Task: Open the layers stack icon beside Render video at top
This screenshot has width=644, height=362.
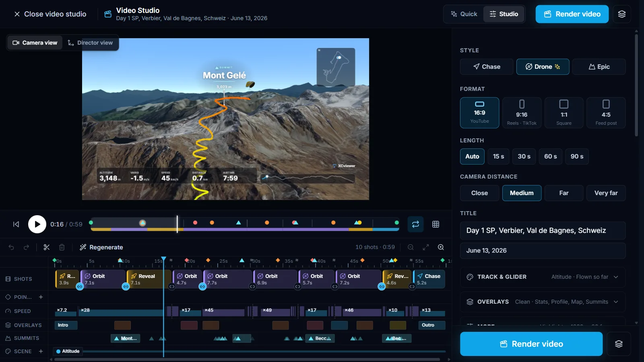Action: tap(622, 14)
